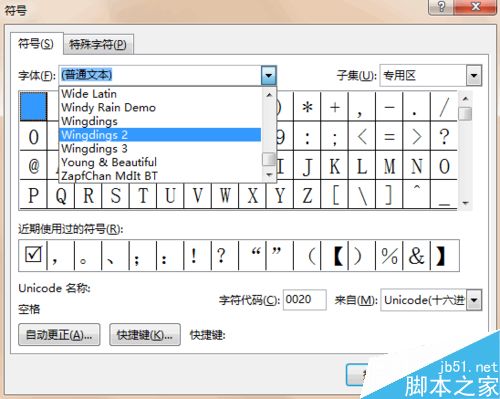
Task: Select the question mark in symbol grid
Action: point(444,136)
